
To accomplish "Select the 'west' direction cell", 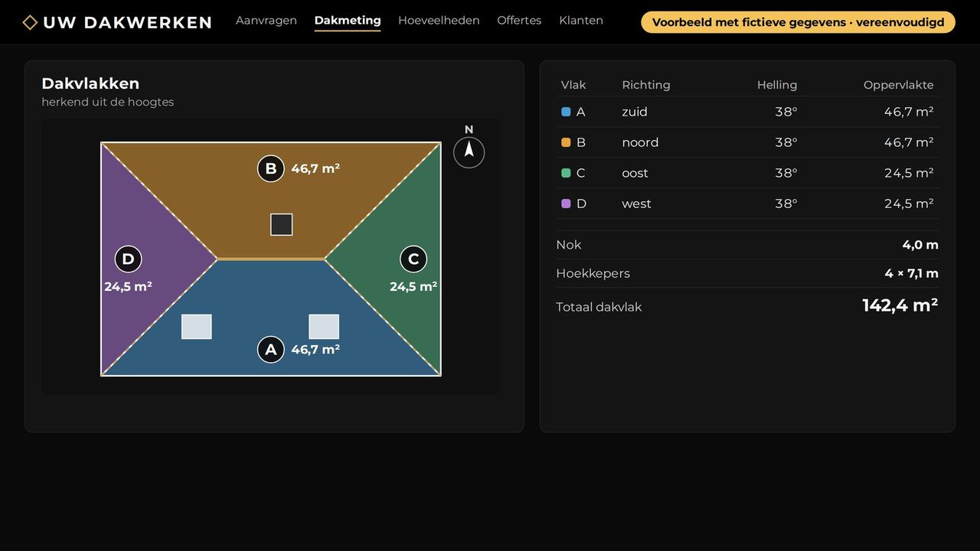I will point(636,204).
